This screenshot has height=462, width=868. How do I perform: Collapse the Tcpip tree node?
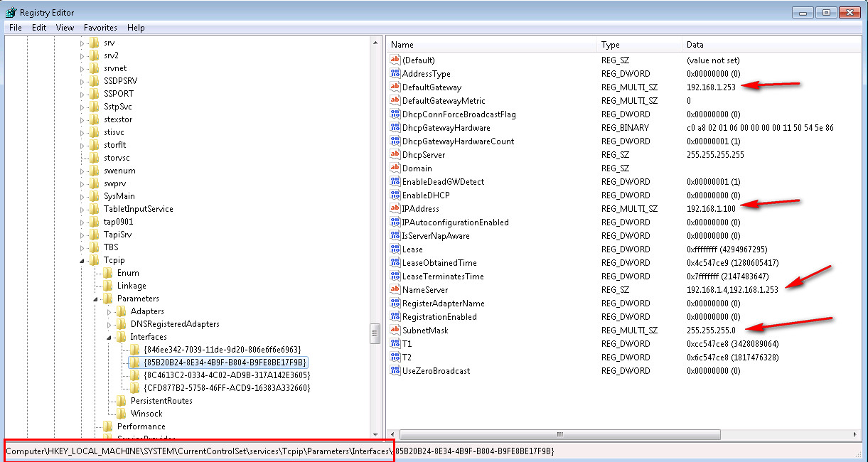[x=82, y=261]
